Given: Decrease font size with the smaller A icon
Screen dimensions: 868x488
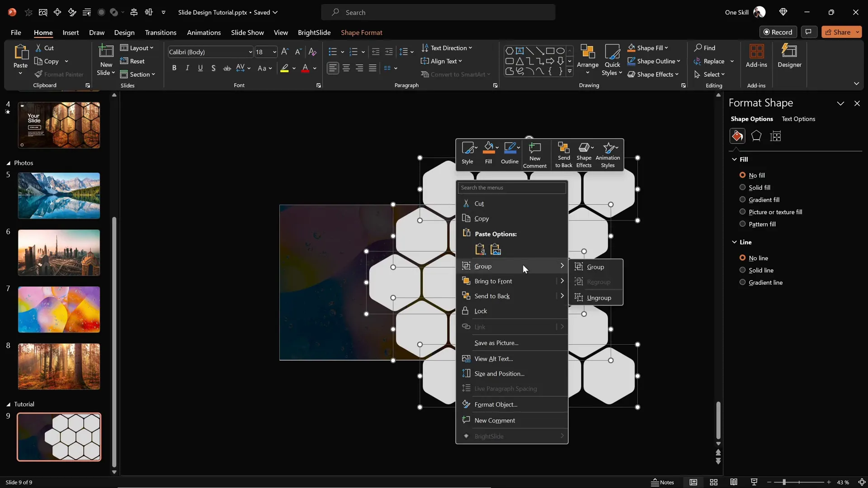Looking at the screenshot, I should [298, 52].
